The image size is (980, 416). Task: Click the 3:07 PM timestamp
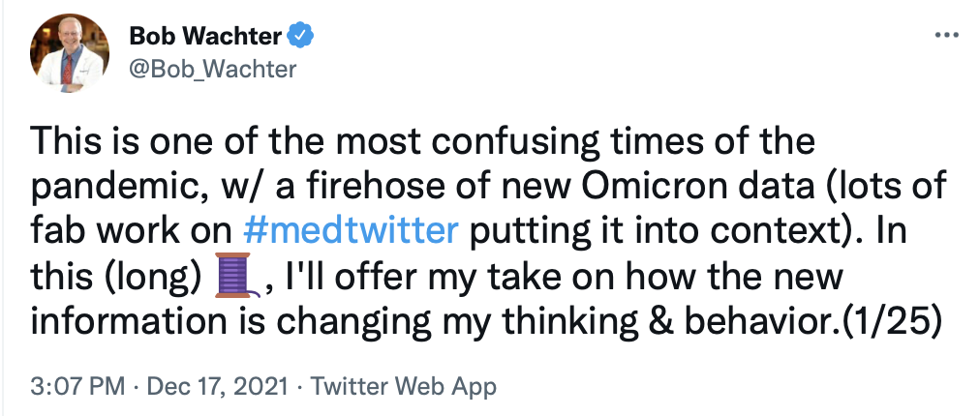[77, 387]
